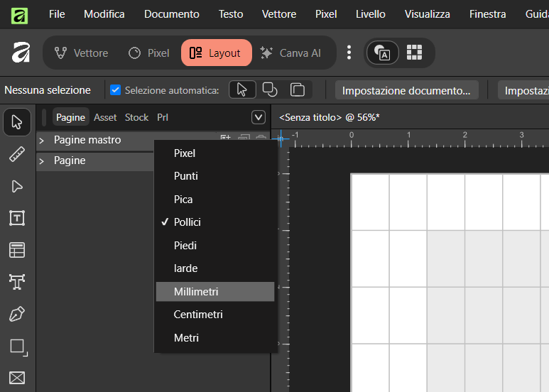Select the ruler measure tool
Screen dimensions: 549x392
click(x=17, y=154)
